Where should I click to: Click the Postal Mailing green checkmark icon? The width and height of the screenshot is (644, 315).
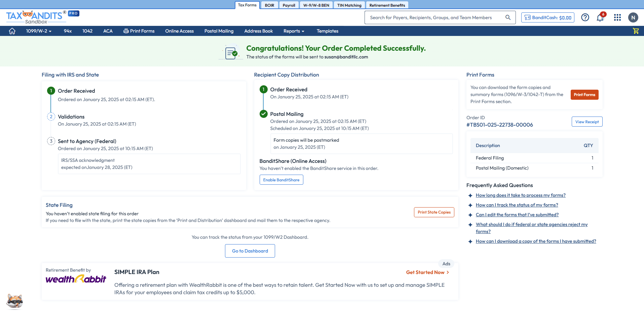pos(264,114)
